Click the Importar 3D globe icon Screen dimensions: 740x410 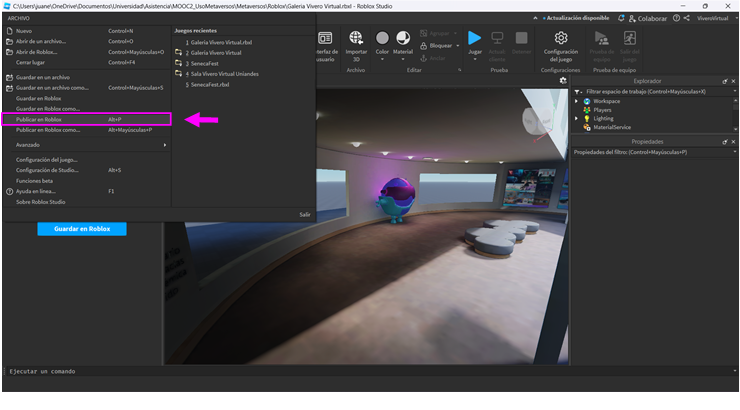pos(356,38)
